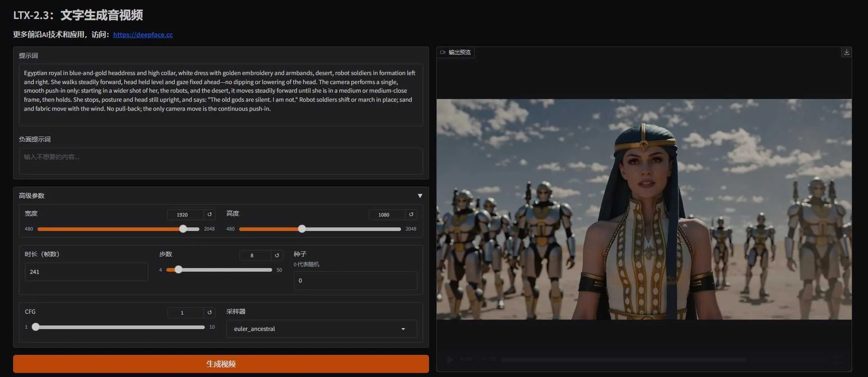This screenshot has width=868, height=377.
Task: Click the duration frames field showing 241
Action: click(x=86, y=272)
